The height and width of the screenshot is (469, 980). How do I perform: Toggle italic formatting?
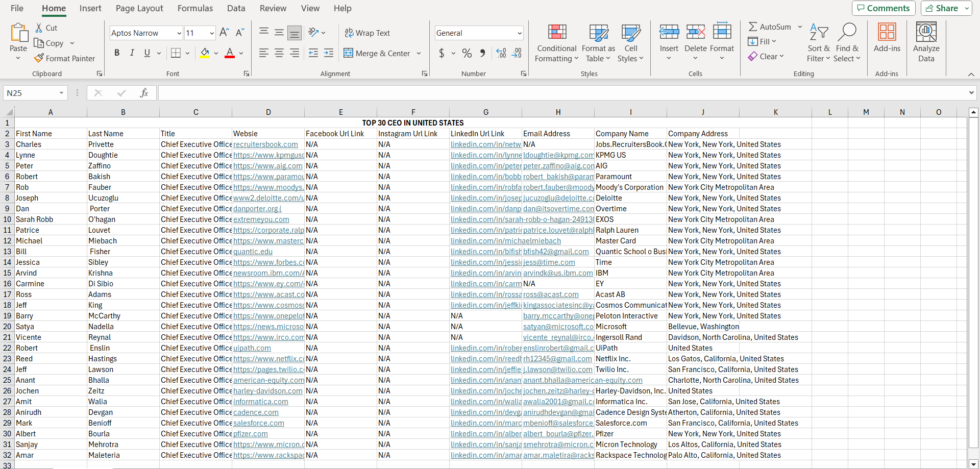pyautogui.click(x=132, y=53)
